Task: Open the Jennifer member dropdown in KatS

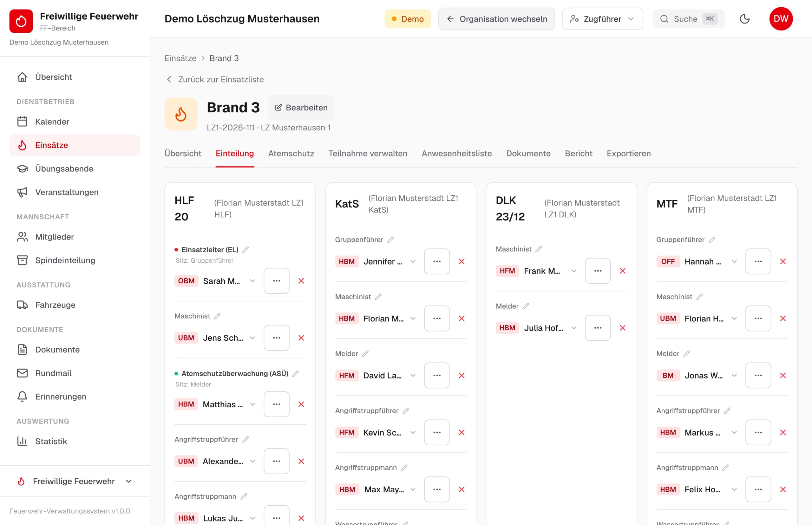Action: (x=376, y=261)
